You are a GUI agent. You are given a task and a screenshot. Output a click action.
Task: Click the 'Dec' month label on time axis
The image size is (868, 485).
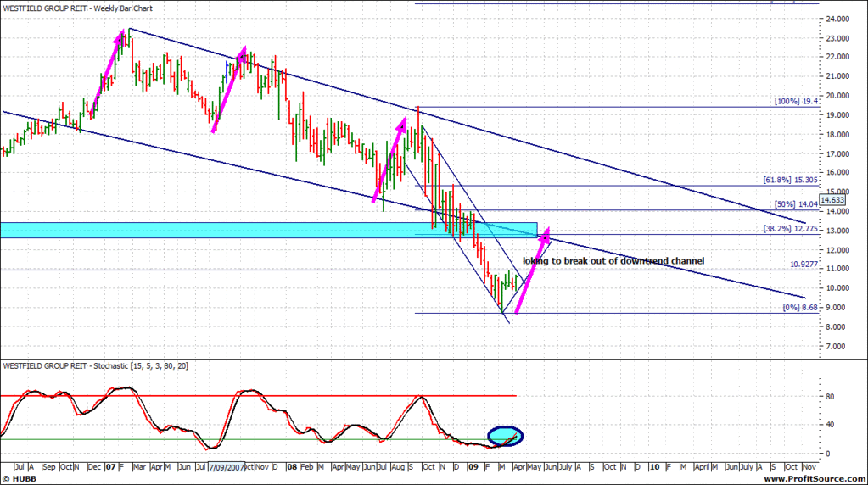(x=94, y=467)
